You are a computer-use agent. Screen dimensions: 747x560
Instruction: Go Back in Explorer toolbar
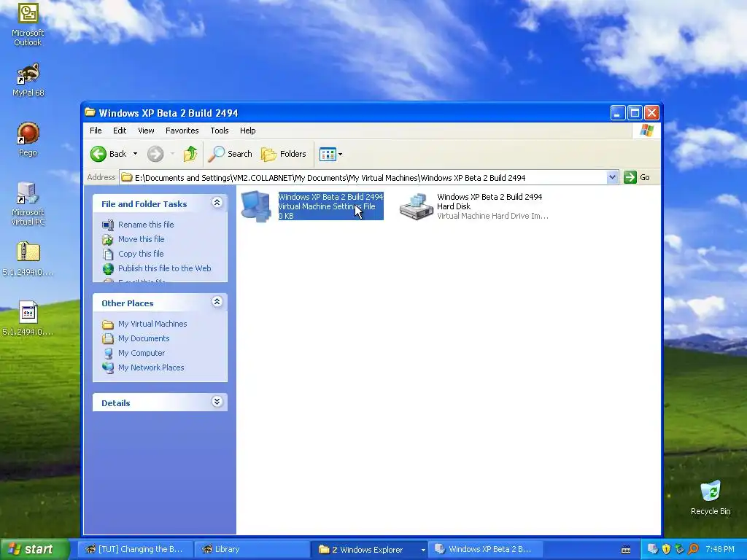click(x=109, y=154)
